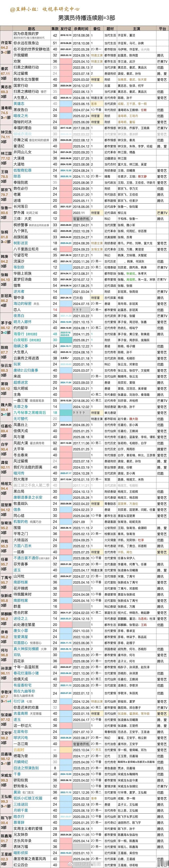The image size is (169, 868).
Task: Select the drama cell 凤凰台上
Action: 21,425
